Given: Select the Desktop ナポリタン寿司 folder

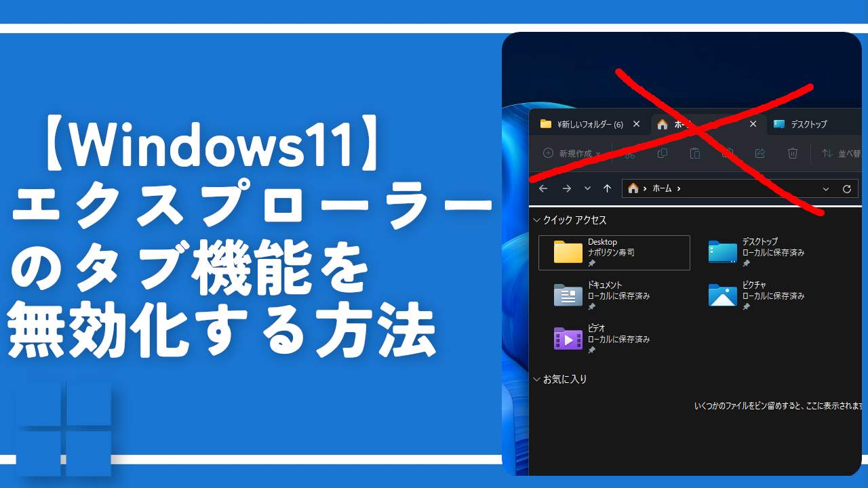Looking at the screenshot, I should pyautogui.click(x=614, y=253).
